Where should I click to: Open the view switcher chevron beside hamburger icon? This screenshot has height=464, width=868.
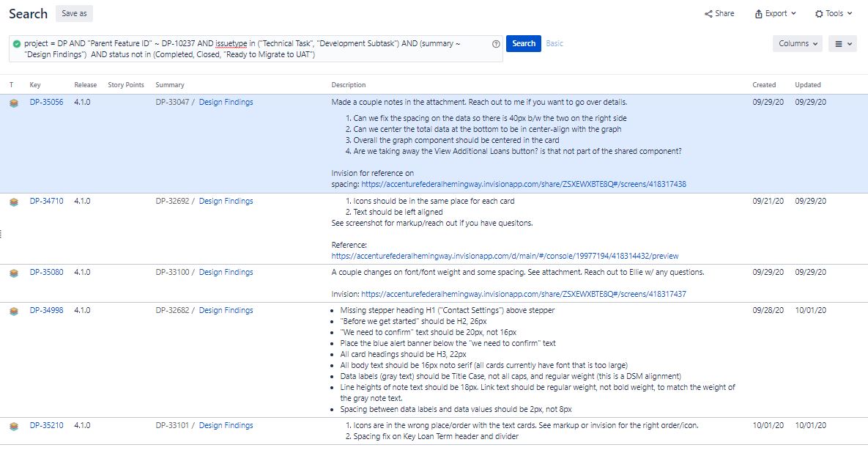[848, 43]
